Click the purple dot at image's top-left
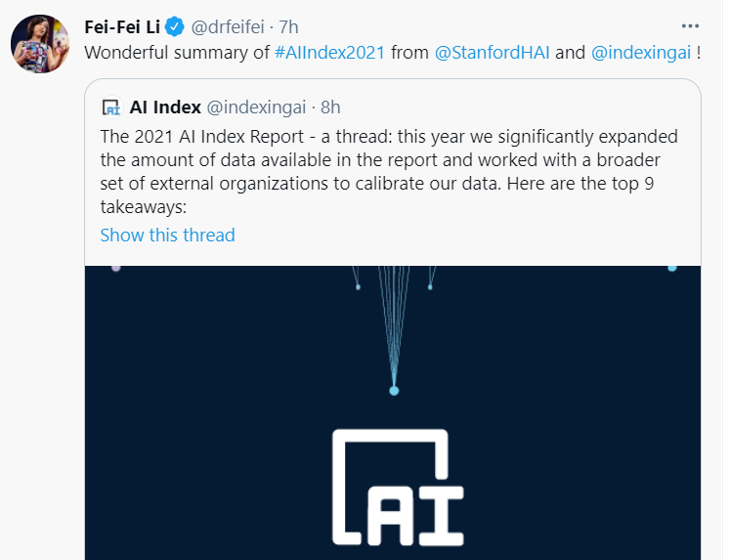The width and height of the screenshot is (730, 560). point(115,267)
